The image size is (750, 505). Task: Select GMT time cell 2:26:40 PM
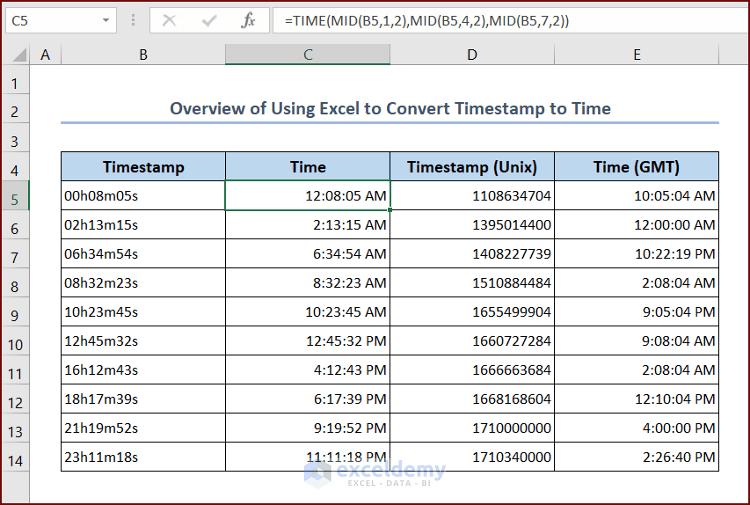pyautogui.click(x=637, y=457)
